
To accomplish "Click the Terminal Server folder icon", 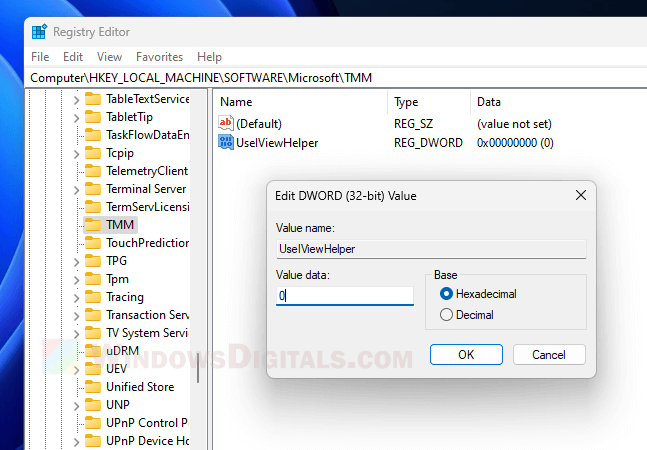I will pos(93,189).
